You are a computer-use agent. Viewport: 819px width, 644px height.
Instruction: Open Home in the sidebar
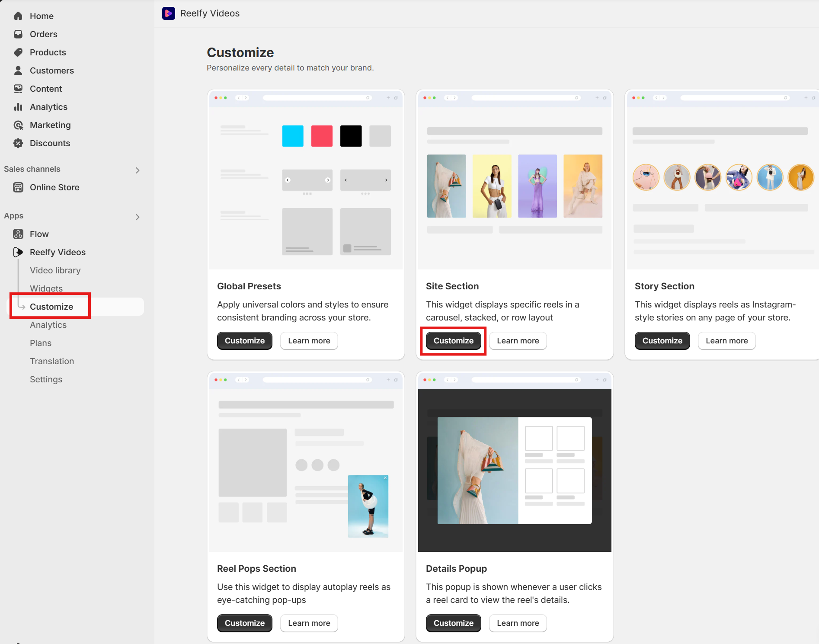[x=42, y=16]
